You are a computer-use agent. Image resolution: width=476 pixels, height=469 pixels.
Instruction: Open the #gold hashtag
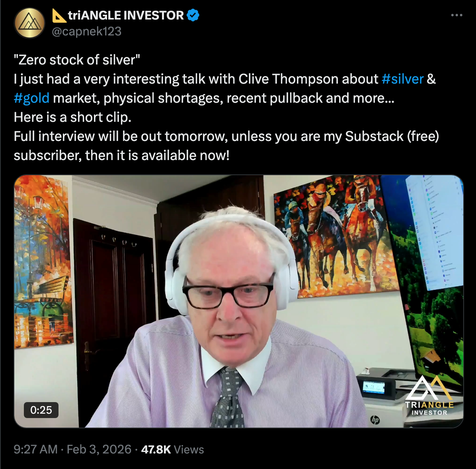[31, 98]
